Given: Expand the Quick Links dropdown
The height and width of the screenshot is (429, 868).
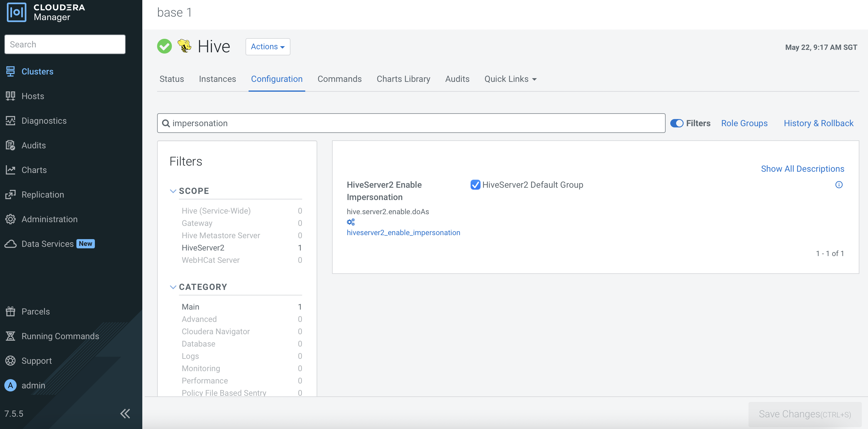Looking at the screenshot, I should coord(510,79).
